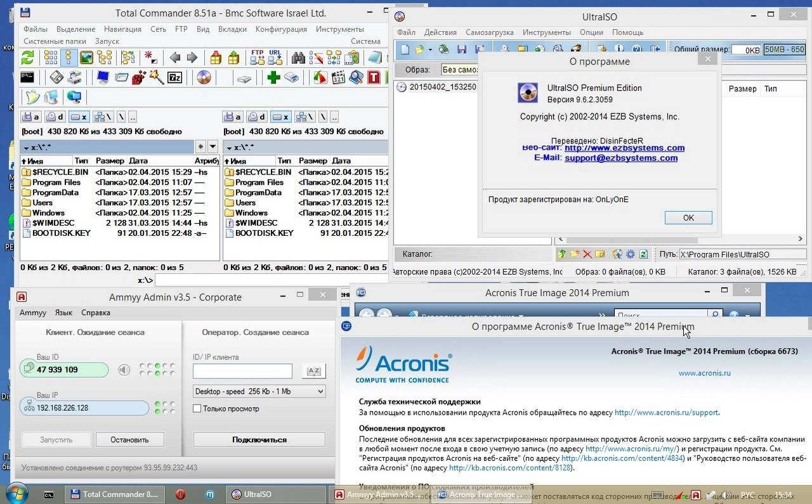Screen dimensions: 812x504
Task: Open right panel drive path dropdown arrow
Action: (229, 147)
